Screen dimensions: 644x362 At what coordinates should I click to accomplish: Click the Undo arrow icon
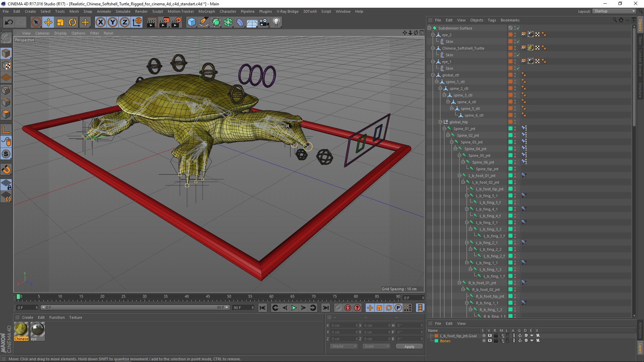coord(9,22)
